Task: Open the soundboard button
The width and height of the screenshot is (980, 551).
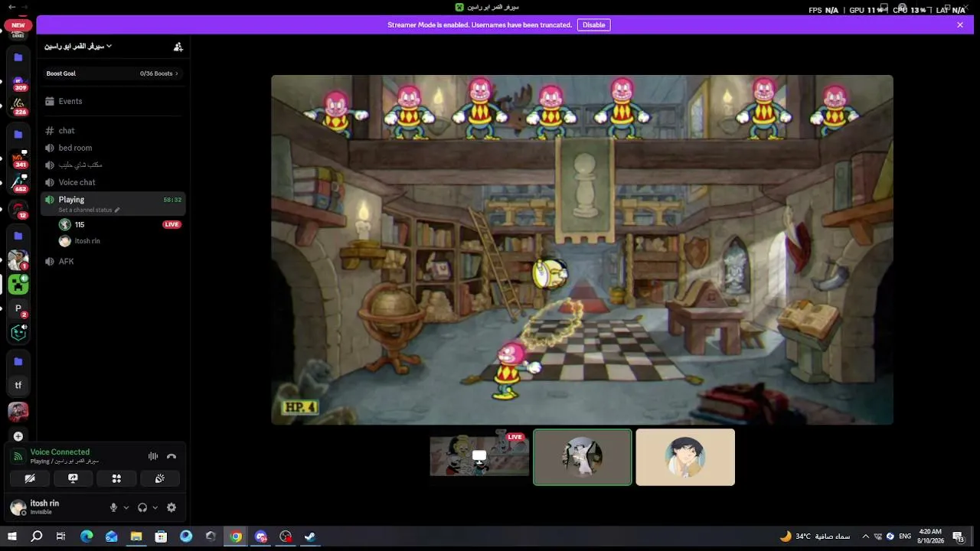Action: coord(159,478)
